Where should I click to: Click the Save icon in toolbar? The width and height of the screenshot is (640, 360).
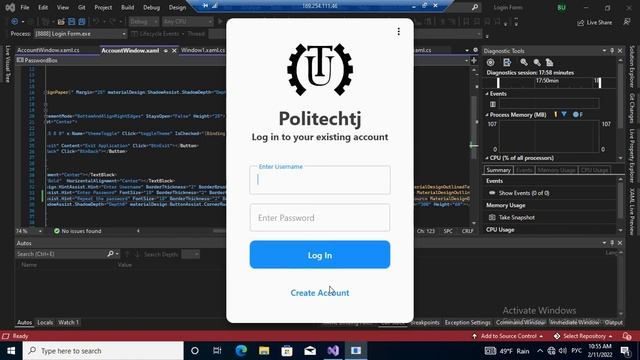point(71,21)
